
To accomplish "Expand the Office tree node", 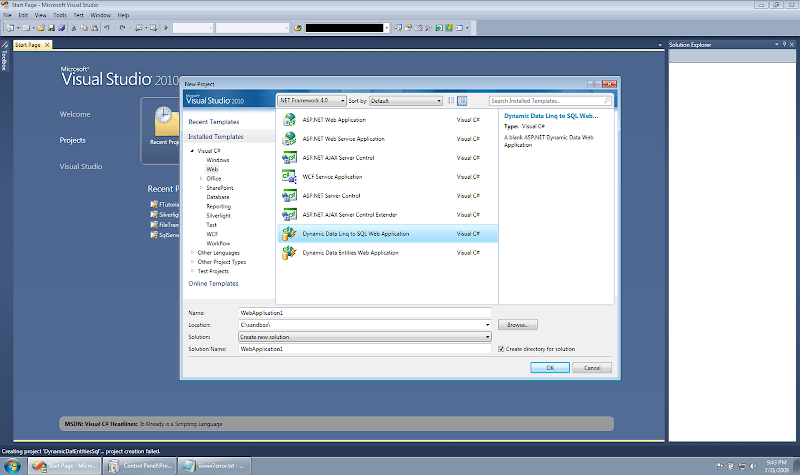I will (x=201, y=179).
